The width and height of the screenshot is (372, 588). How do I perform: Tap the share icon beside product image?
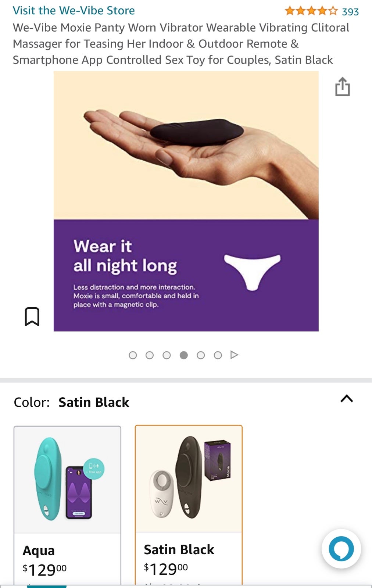point(342,87)
